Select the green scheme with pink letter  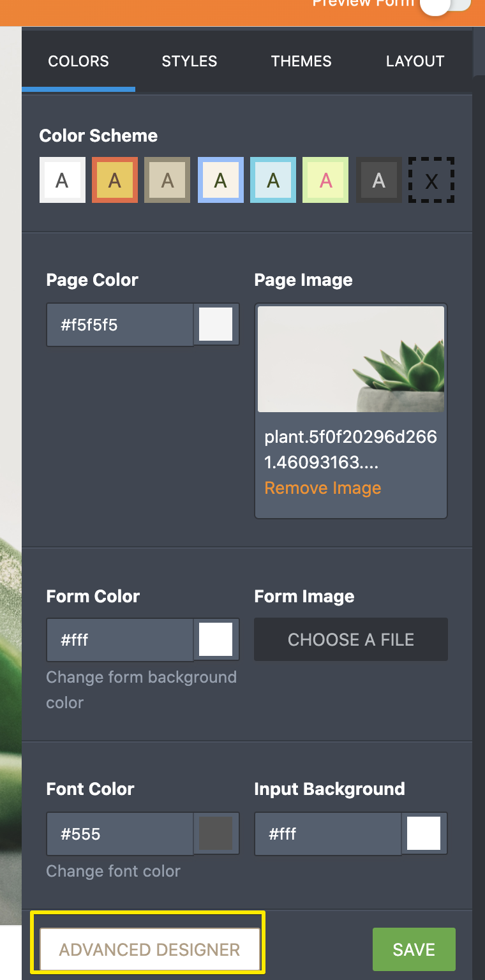325,181
